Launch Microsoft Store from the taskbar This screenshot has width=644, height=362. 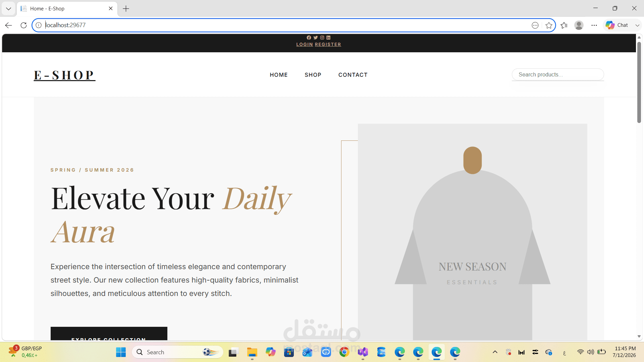coord(289,352)
